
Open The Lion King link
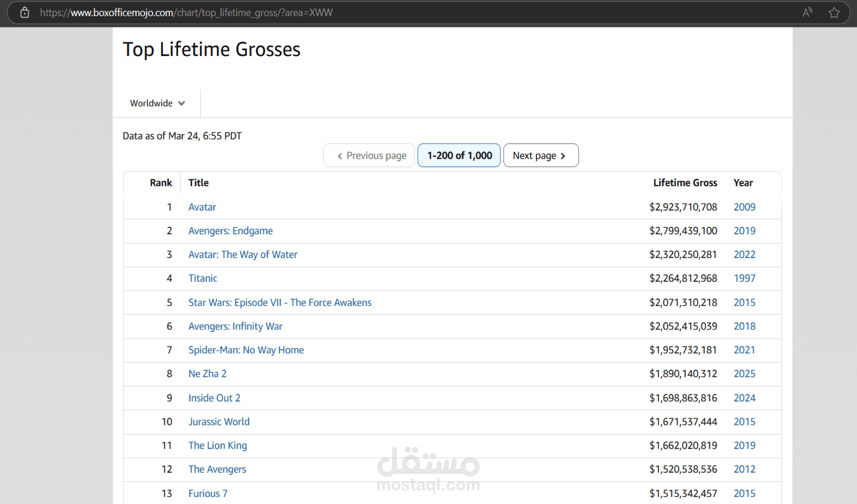tap(218, 446)
